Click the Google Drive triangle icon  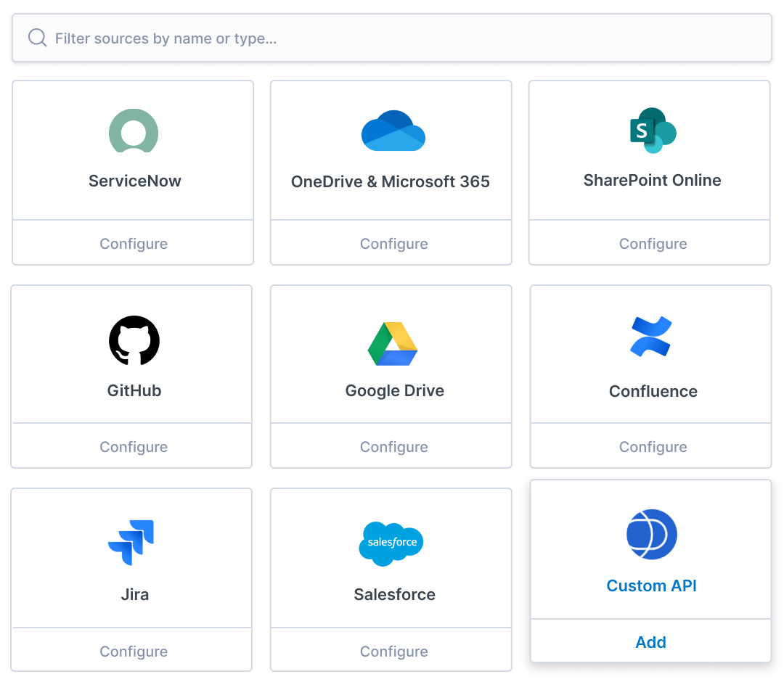393,344
